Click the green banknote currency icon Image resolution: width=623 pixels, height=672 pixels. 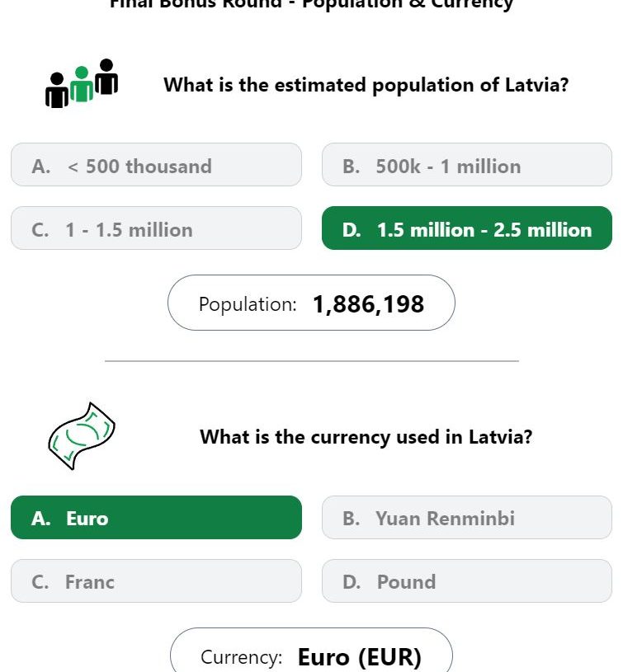point(82,436)
